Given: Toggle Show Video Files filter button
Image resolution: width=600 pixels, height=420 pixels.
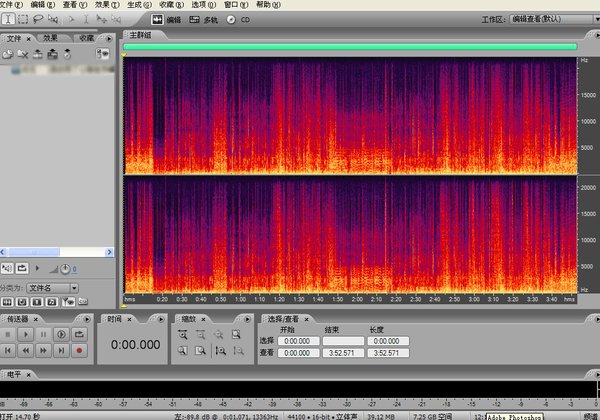Looking at the screenshot, I should click(x=37, y=302).
